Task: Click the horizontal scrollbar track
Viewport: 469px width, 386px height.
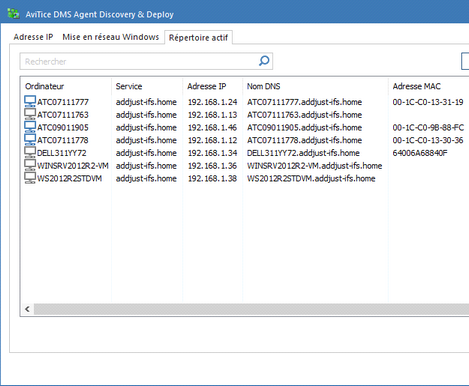Action: 251,309
